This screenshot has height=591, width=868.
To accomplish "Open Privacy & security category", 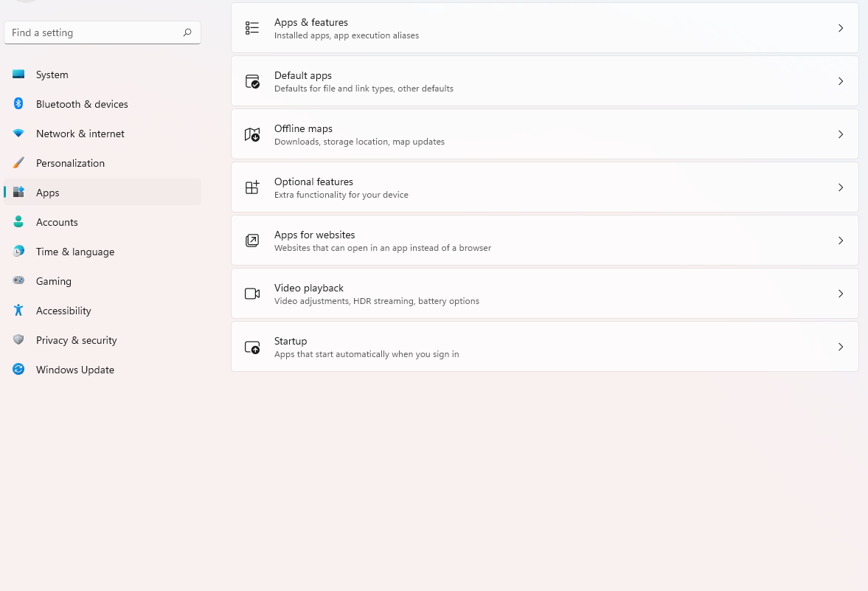I will 103,339.
